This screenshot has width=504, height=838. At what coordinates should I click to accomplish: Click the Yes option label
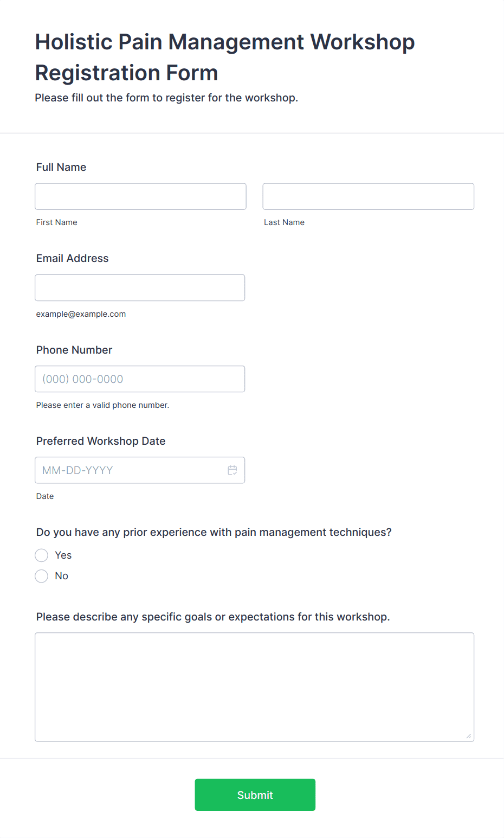tap(63, 555)
